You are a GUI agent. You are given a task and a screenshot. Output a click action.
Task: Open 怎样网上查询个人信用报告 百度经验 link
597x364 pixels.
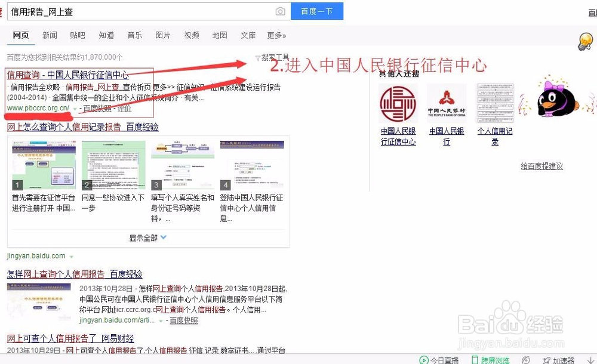coord(75,274)
